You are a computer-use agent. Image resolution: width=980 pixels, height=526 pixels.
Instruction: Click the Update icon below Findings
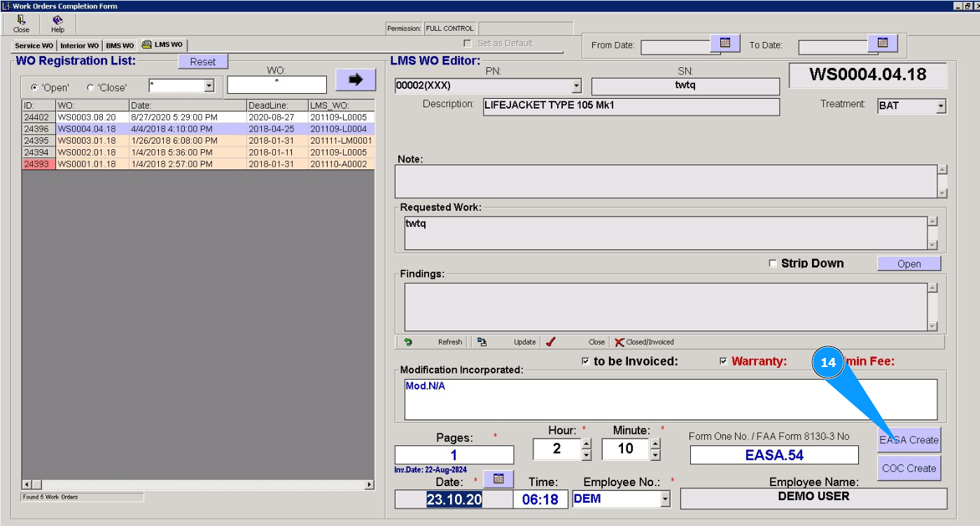482,342
